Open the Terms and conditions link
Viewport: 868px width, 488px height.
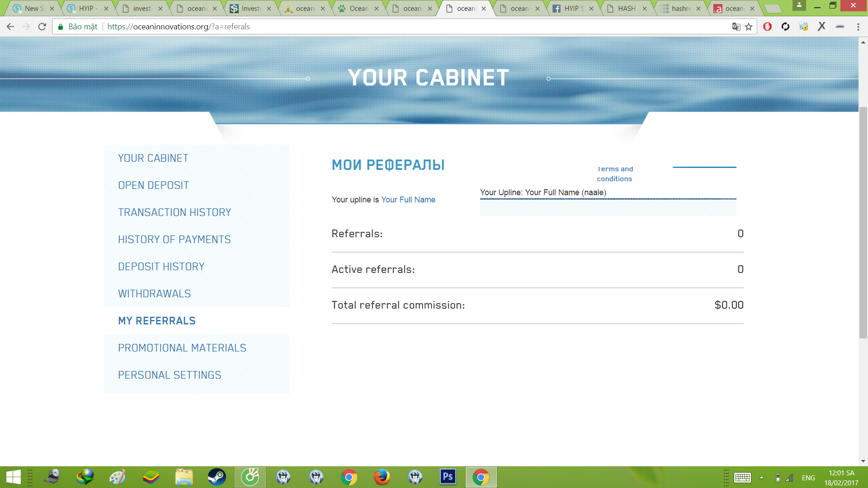(614, 174)
